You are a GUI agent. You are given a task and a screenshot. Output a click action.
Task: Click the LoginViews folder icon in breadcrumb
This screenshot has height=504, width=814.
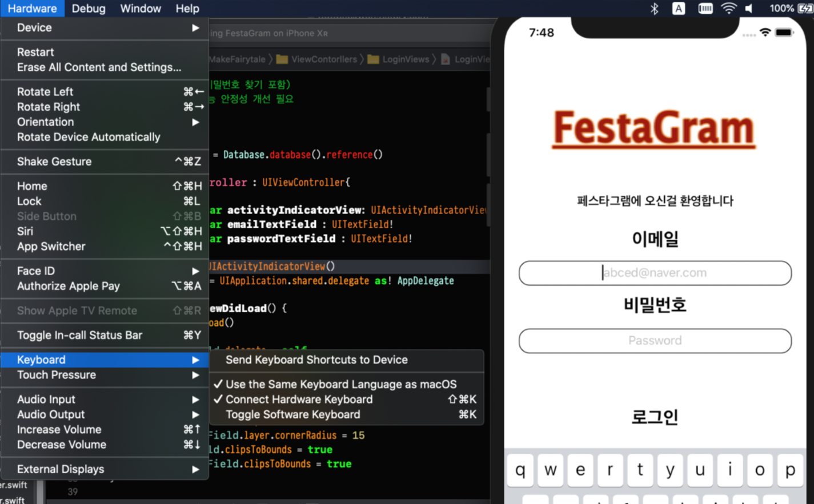coord(373,59)
